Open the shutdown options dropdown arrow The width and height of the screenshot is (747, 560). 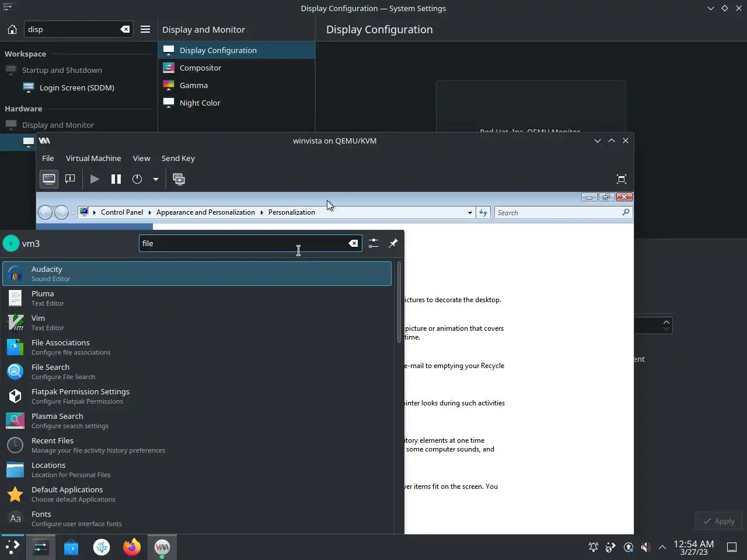pyautogui.click(x=156, y=179)
